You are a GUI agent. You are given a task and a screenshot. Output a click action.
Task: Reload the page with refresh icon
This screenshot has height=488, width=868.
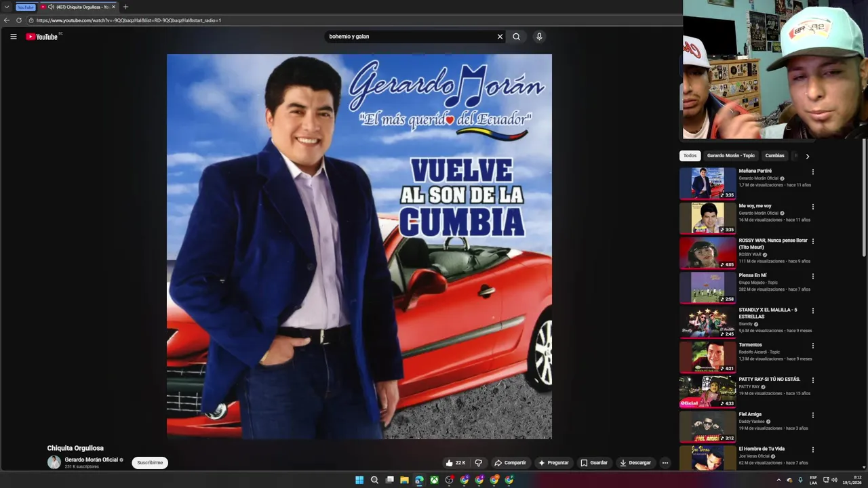point(19,20)
